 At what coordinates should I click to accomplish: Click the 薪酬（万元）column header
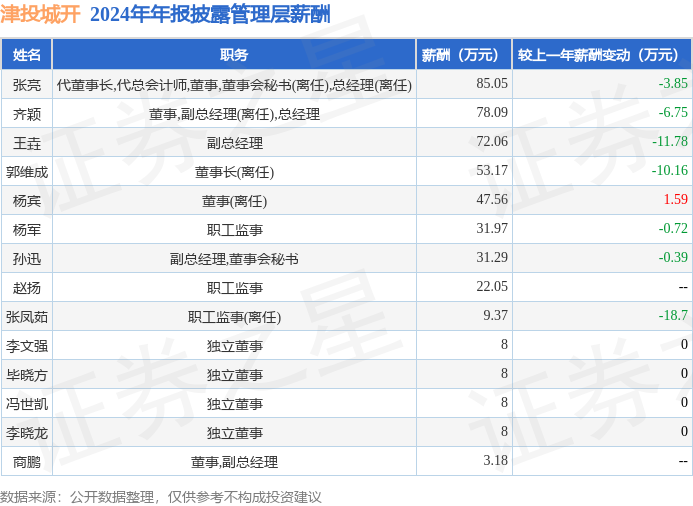(x=464, y=55)
